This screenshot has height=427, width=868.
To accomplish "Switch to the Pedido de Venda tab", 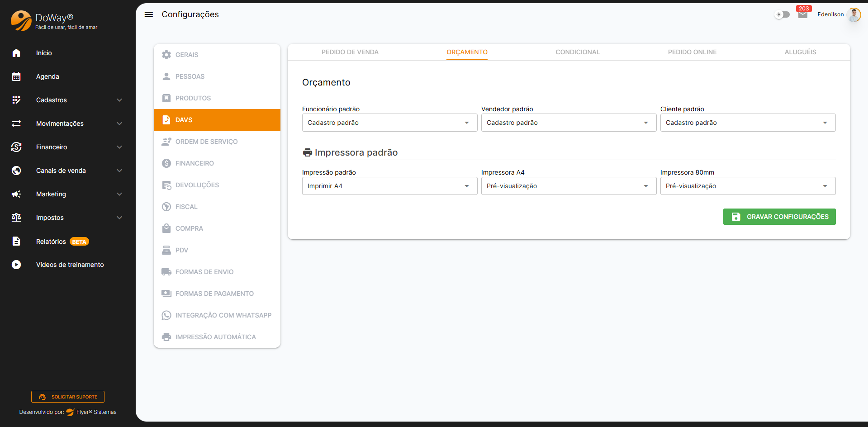I will coord(350,52).
